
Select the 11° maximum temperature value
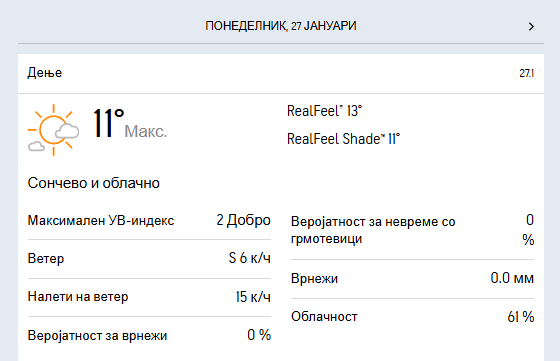click(109, 123)
